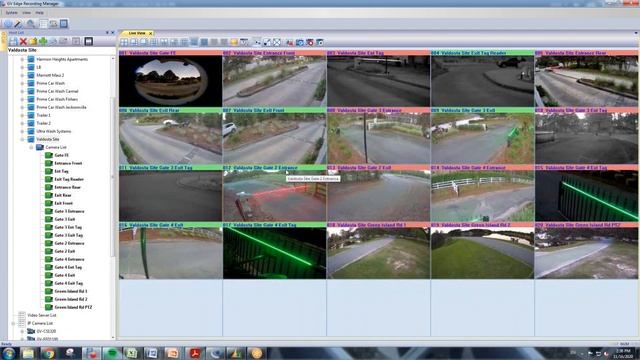Viewport: 640px width, 360px height.
Task: Open Excel from the Windows taskbar
Action: 131,353
